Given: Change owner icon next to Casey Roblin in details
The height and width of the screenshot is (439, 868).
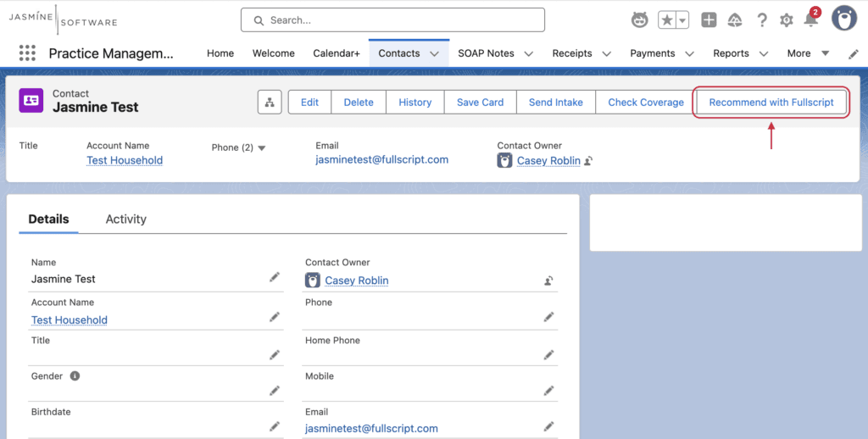Looking at the screenshot, I should click(548, 281).
